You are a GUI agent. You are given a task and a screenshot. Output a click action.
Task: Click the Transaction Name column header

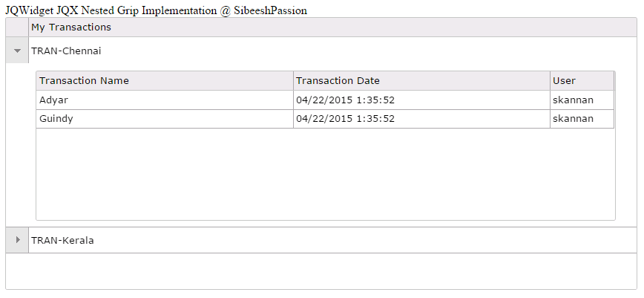point(85,81)
